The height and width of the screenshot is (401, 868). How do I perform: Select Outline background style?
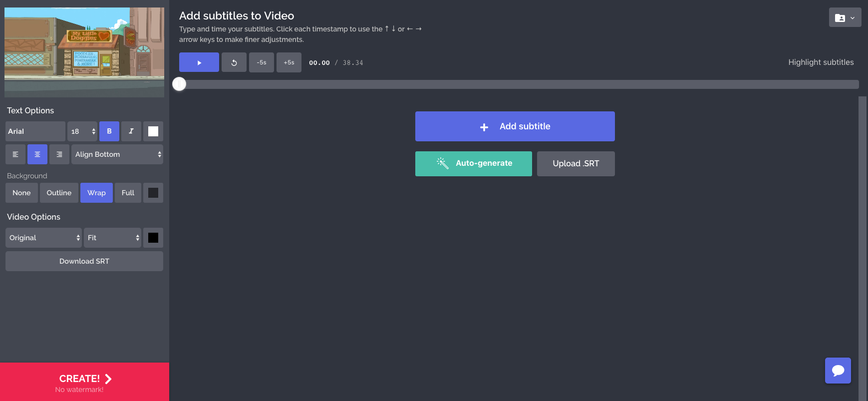pyautogui.click(x=59, y=193)
